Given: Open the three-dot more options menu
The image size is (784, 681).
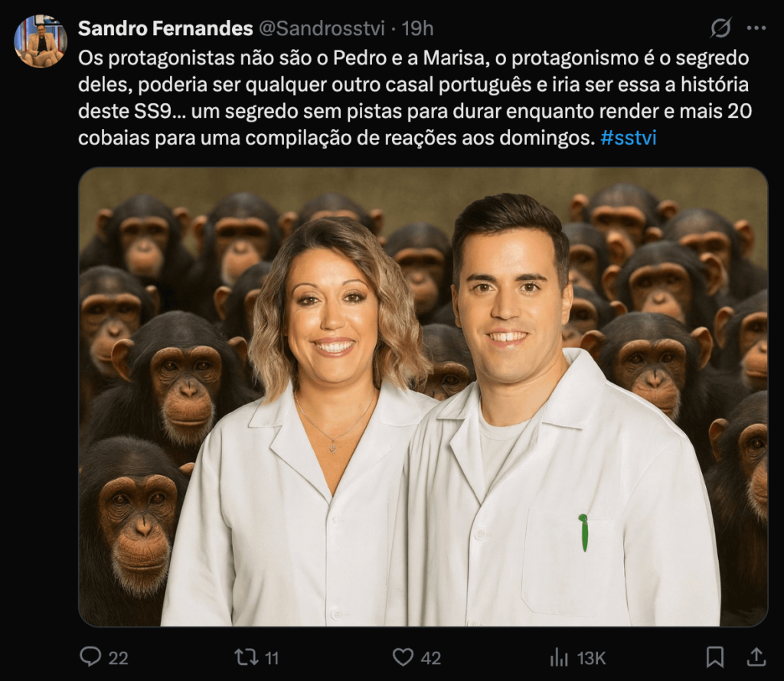Looking at the screenshot, I should click(756, 28).
